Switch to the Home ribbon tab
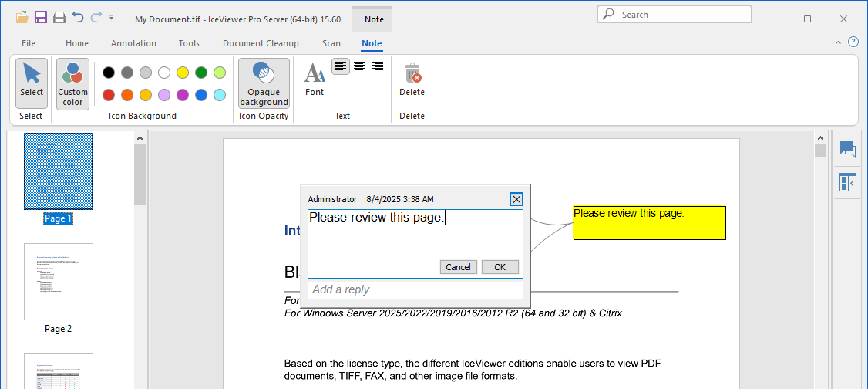868x389 pixels. click(x=77, y=43)
